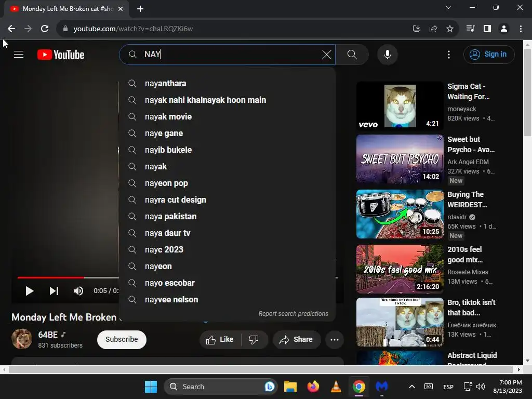Open Malwarebytes from the taskbar
The image size is (532, 399).
click(382, 387)
